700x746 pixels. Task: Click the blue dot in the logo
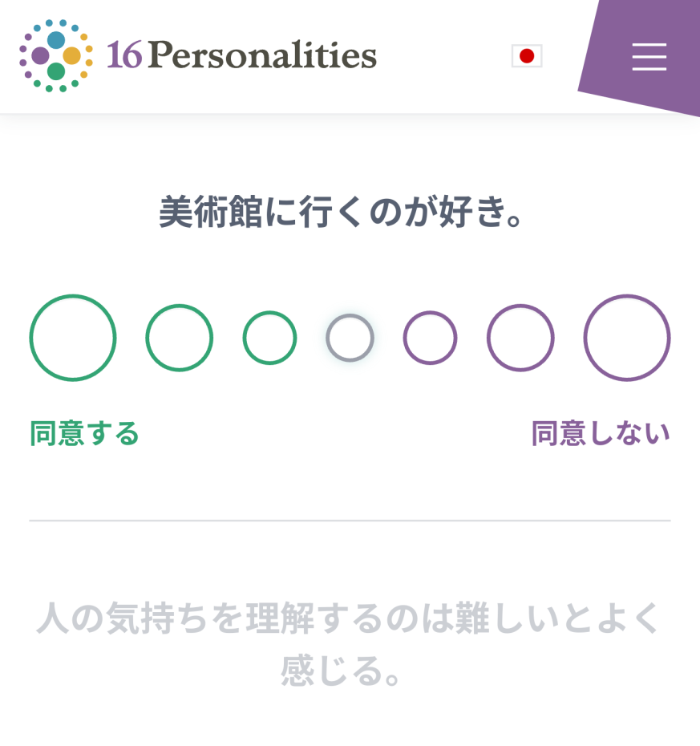tap(56, 40)
